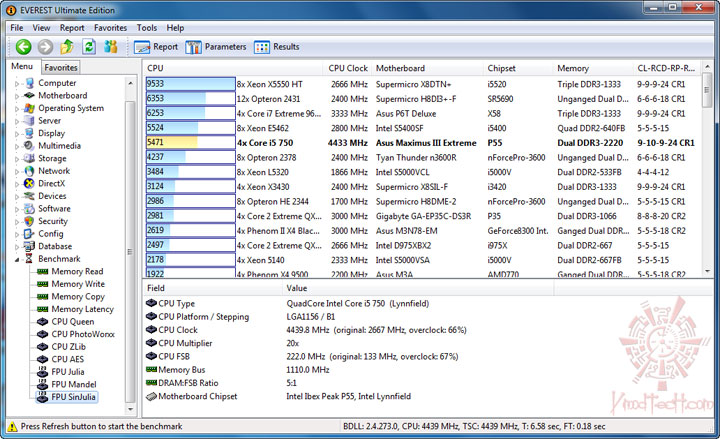Viewport: 720px width, 439px height.
Task: Click the Devices category icon
Action: pyautogui.click(x=30, y=196)
